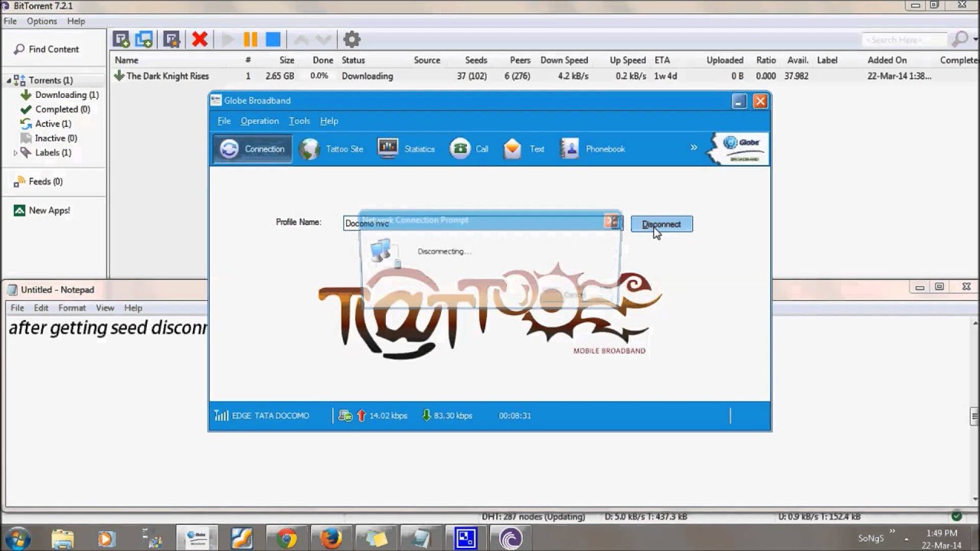Open the Phonebook section
The height and width of the screenshot is (551, 980).
pos(593,149)
